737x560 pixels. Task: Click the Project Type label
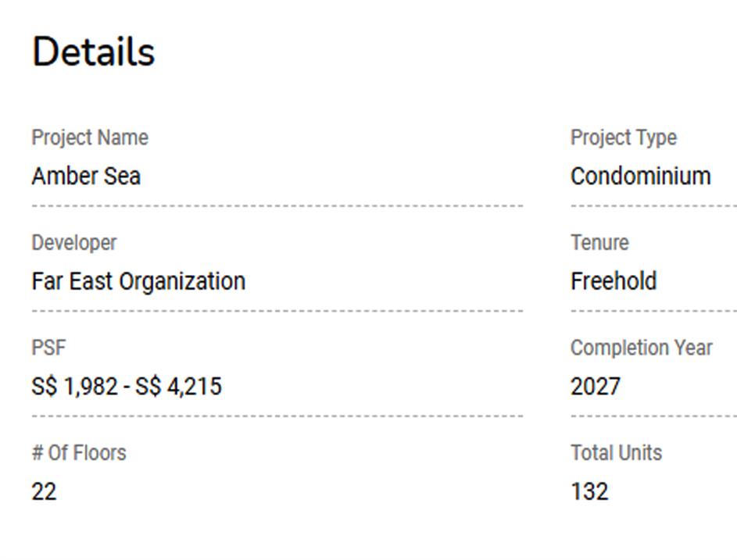[623, 137]
